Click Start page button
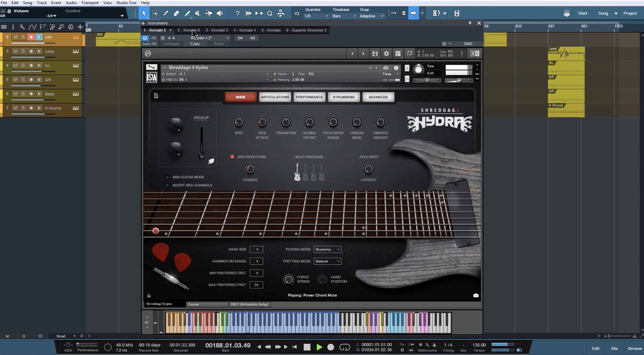The height and width of the screenshot is (355, 644). [582, 13]
